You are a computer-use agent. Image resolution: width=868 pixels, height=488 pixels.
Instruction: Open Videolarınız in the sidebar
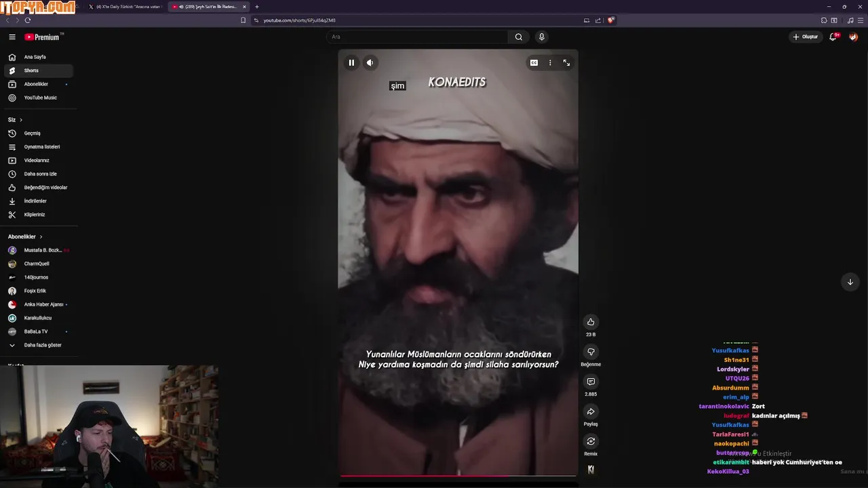[39, 161]
